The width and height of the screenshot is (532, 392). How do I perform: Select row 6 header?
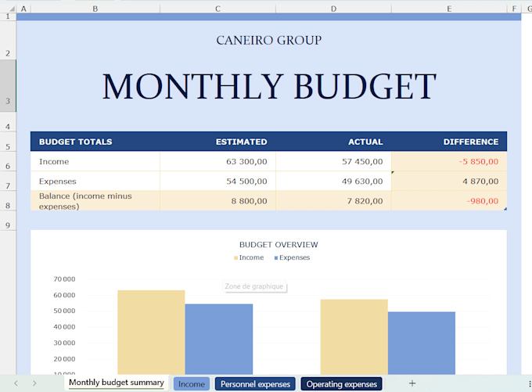click(8, 161)
